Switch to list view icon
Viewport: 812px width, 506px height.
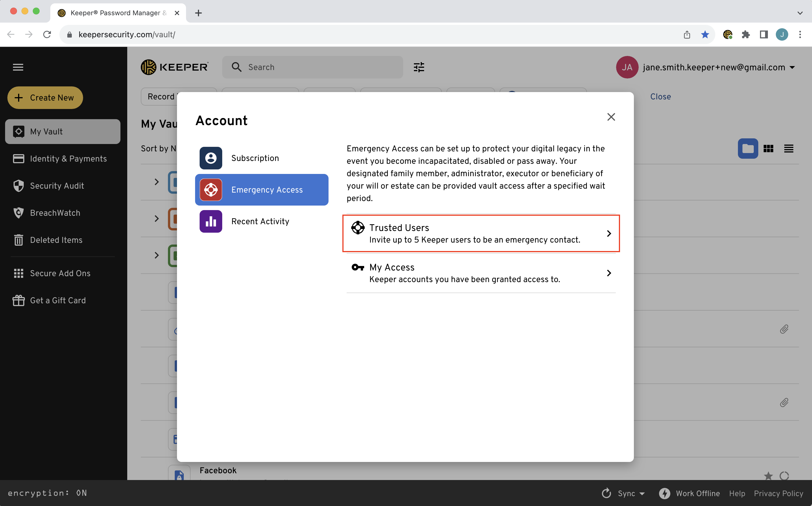(789, 149)
